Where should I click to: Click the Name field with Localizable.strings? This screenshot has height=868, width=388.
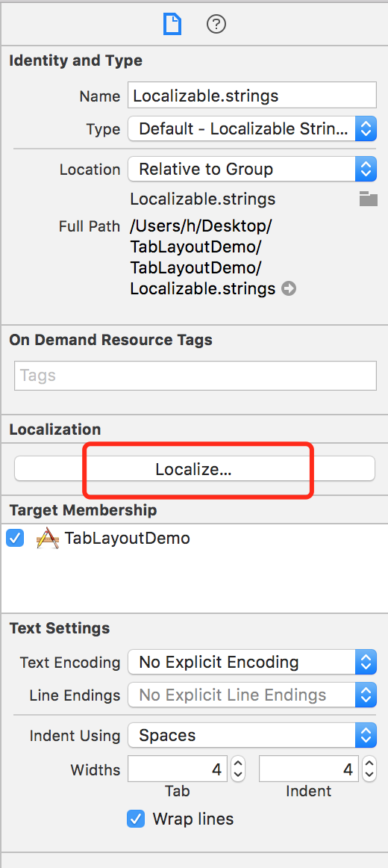(252, 95)
